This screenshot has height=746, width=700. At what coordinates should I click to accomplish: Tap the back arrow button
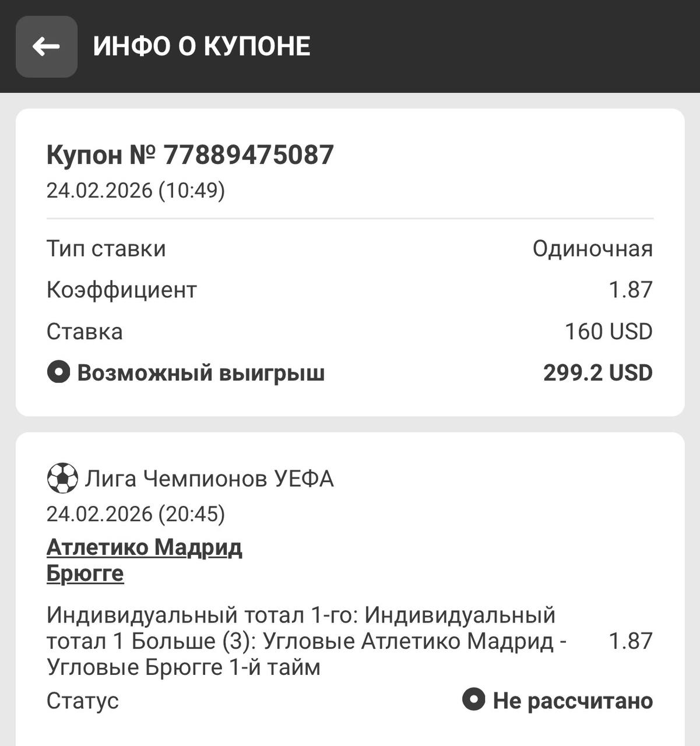click(47, 47)
